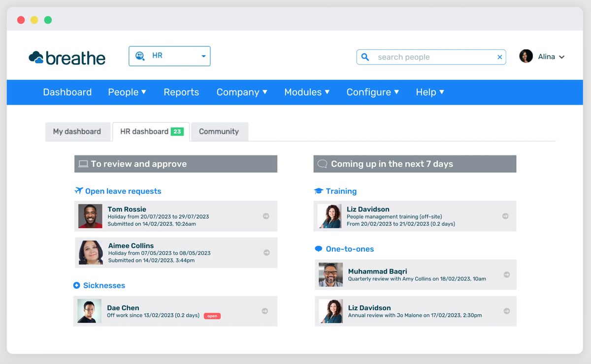This screenshot has height=364, width=591.
Task: Switch to the Community tab
Action: (219, 131)
